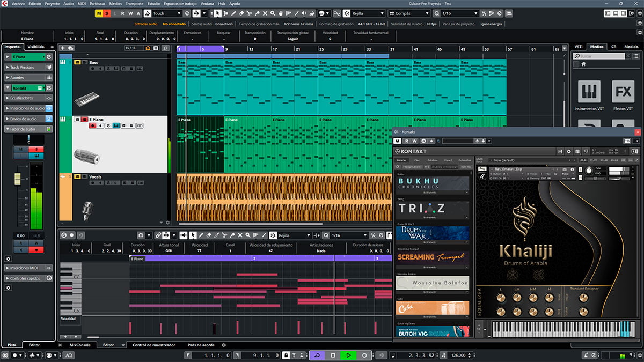The width and height of the screenshot is (644, 362).
Task: Click the gear below Controles rápidos
Action: pyautogui.click(x=8, y=288)
